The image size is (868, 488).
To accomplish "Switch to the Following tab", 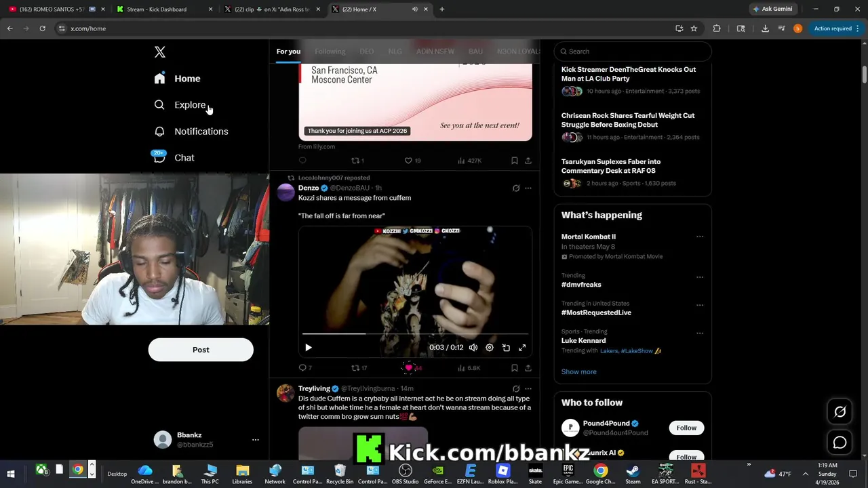I will click(x=330, y=52).
